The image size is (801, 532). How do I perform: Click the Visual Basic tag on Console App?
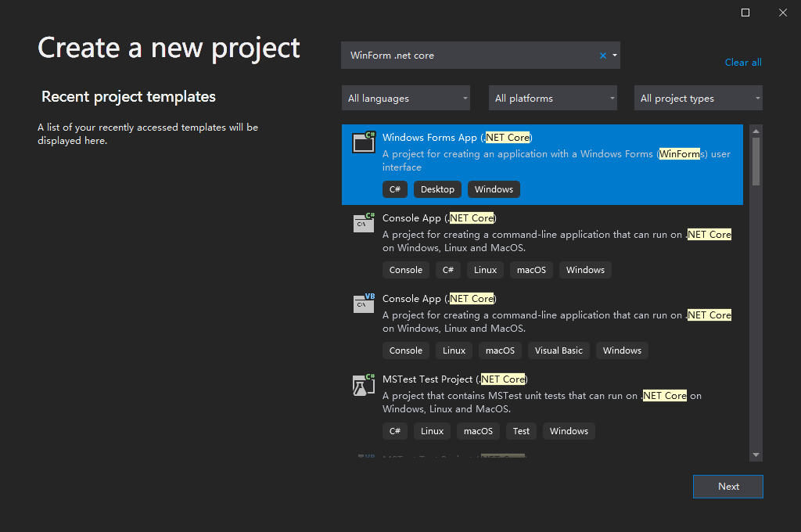[x=559, y=350]
